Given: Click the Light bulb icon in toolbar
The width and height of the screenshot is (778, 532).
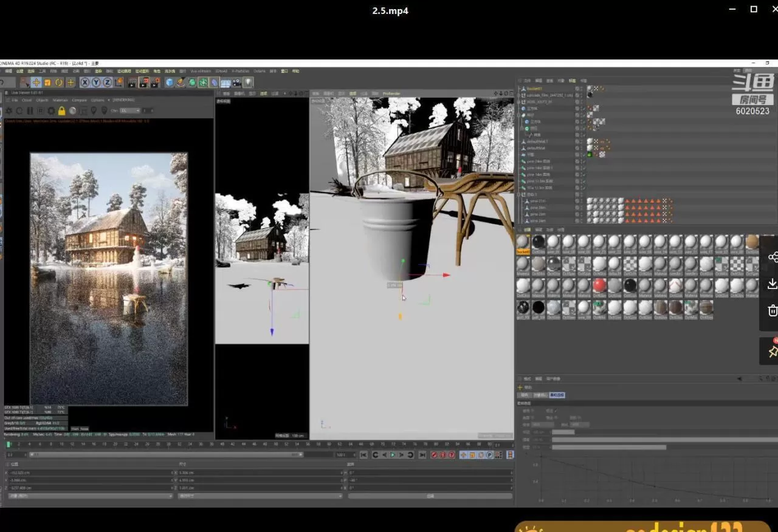Looking at the screenshot, I should [248, 83].
